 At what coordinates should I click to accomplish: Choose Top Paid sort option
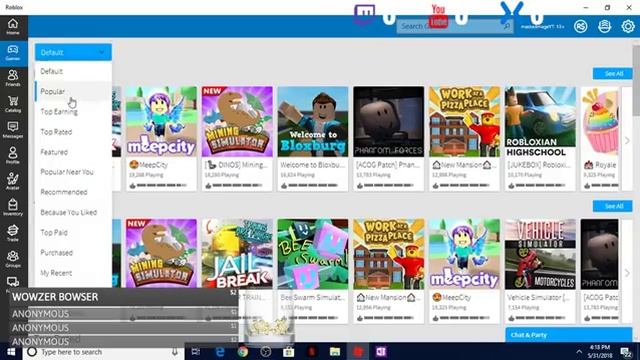[x=73, y=232]
